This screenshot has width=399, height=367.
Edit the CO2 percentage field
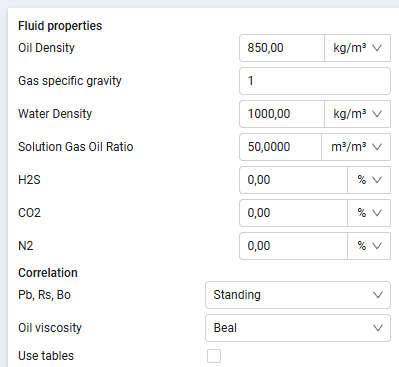tap(293, 213)
